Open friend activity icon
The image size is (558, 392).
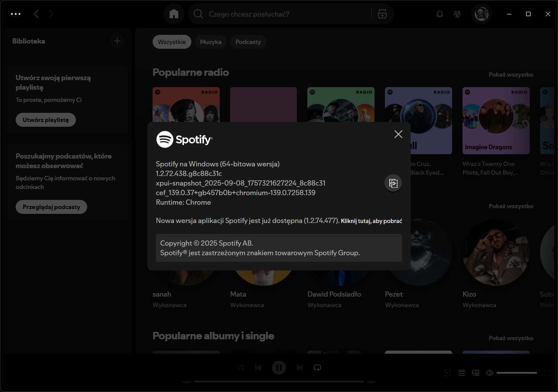457,14
